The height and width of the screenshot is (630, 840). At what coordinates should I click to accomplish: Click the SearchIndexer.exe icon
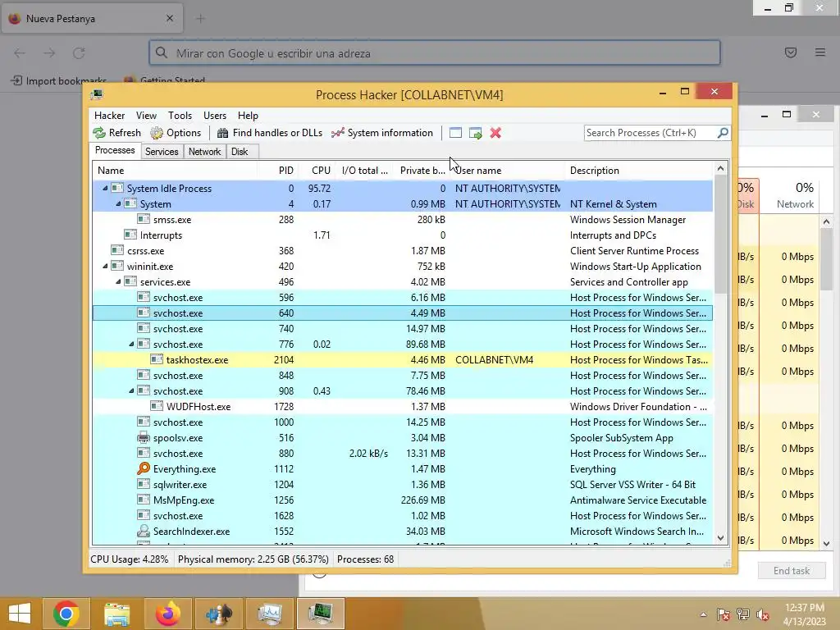(143, 531)
